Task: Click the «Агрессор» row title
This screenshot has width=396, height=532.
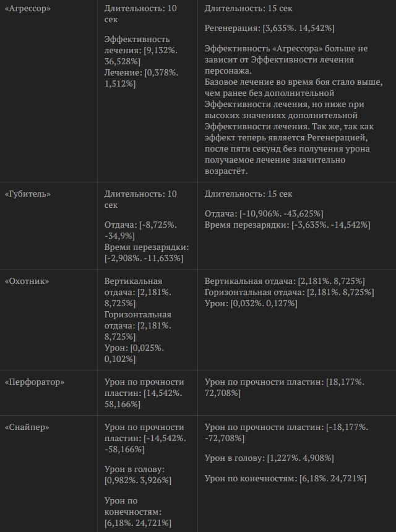Action: click(x=27, y=9)
